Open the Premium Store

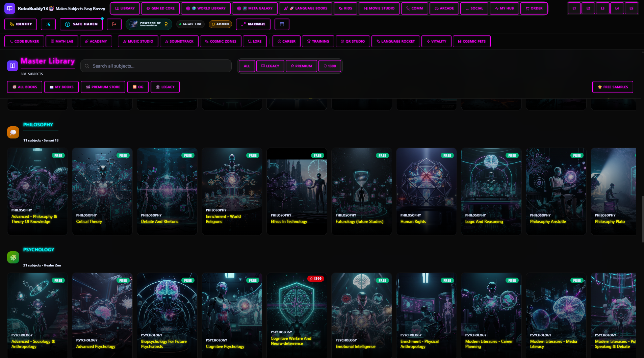coord(103,87)
